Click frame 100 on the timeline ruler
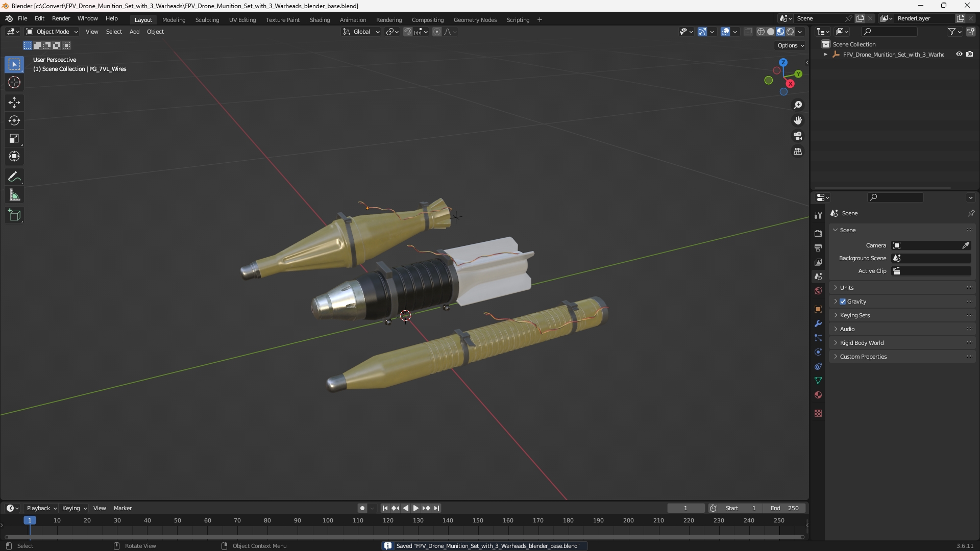980x551 pixels. [328, 520]
